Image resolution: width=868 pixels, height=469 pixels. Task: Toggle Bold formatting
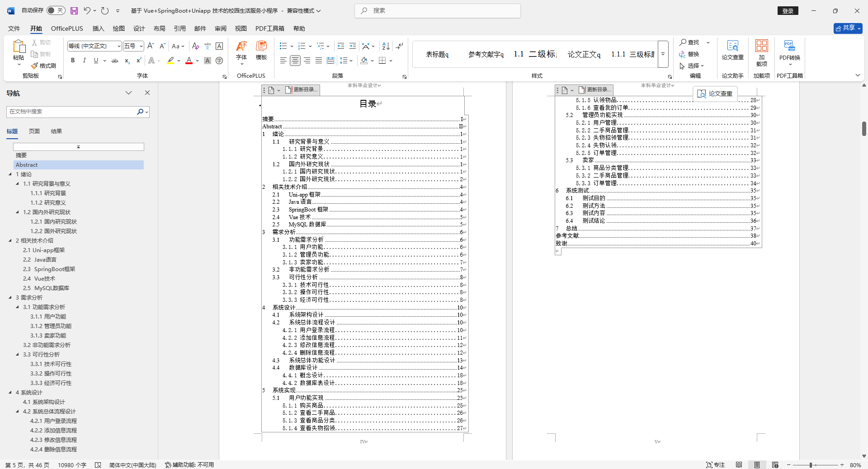click(x=73, y=60)
